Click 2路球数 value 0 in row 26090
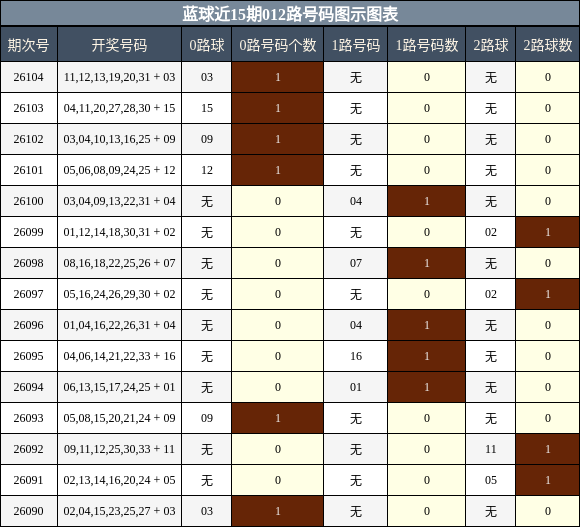Screen dimensions: 580x527 (x=548, y=511)
